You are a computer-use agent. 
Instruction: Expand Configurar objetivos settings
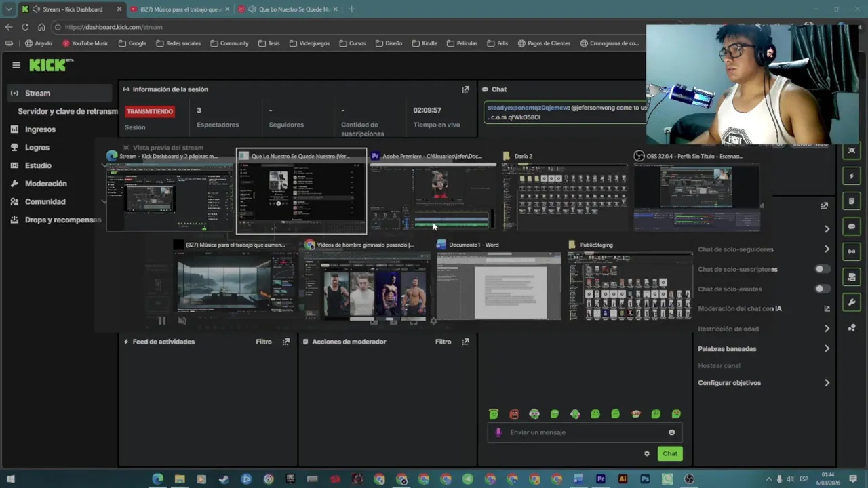pos(827,383)
